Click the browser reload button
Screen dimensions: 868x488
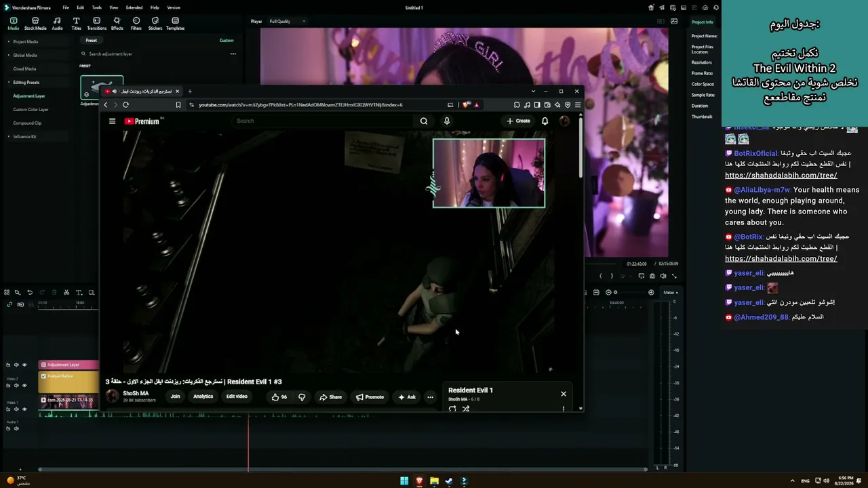[x=125, y=105]
